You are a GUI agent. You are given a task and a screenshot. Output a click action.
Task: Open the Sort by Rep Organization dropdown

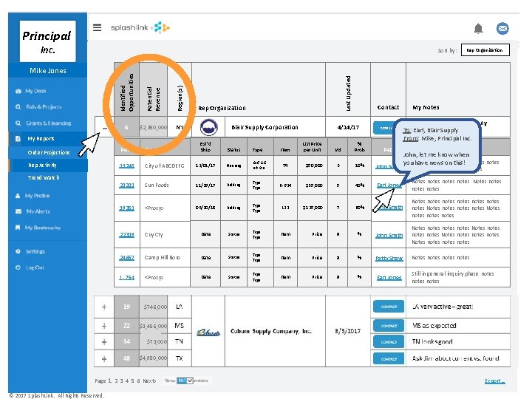coord(485,50)
